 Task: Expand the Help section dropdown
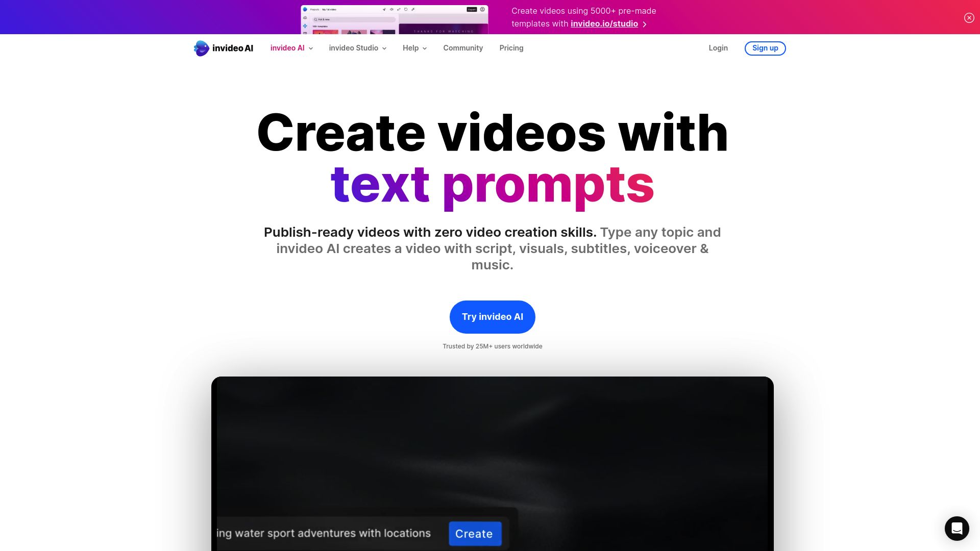[x=414, y=48]
